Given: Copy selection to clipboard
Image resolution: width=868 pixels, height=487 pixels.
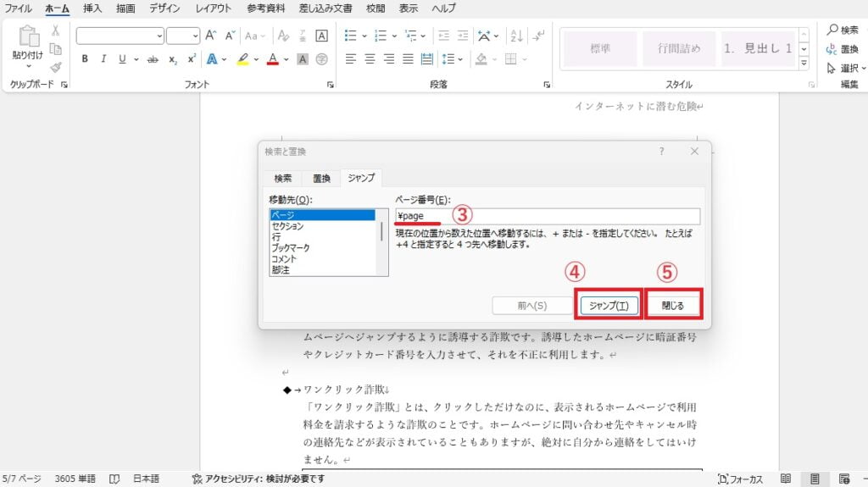Looking at the screenshot, I should click(55, 49).
